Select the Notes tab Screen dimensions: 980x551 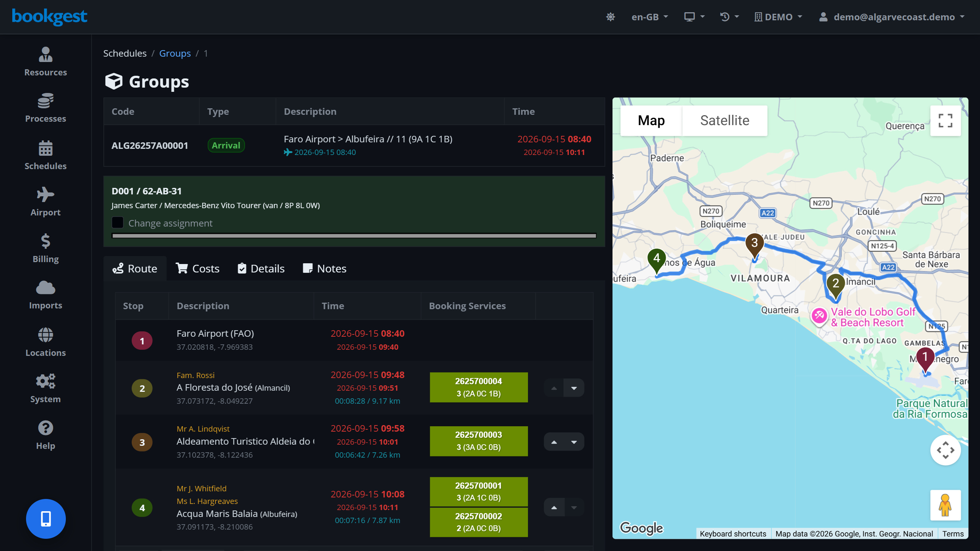[325, 269]
